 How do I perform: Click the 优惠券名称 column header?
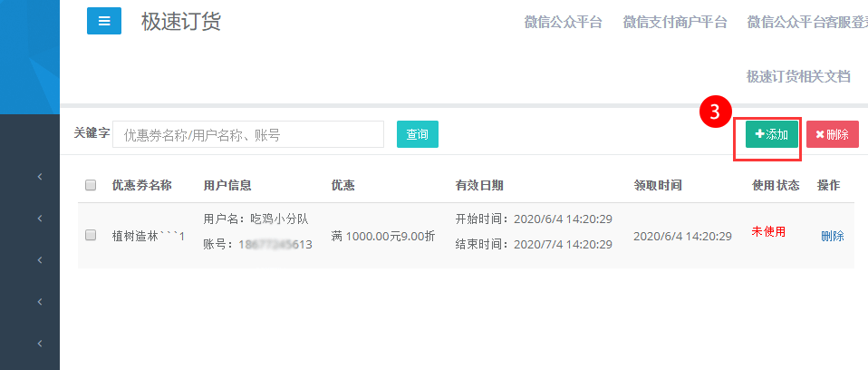tap(141, 186)
